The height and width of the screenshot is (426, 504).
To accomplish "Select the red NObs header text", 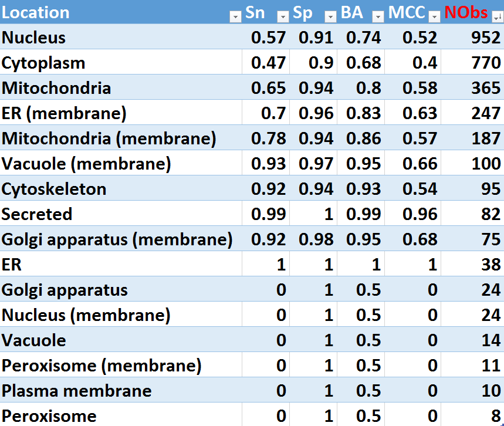I will 466,12.
